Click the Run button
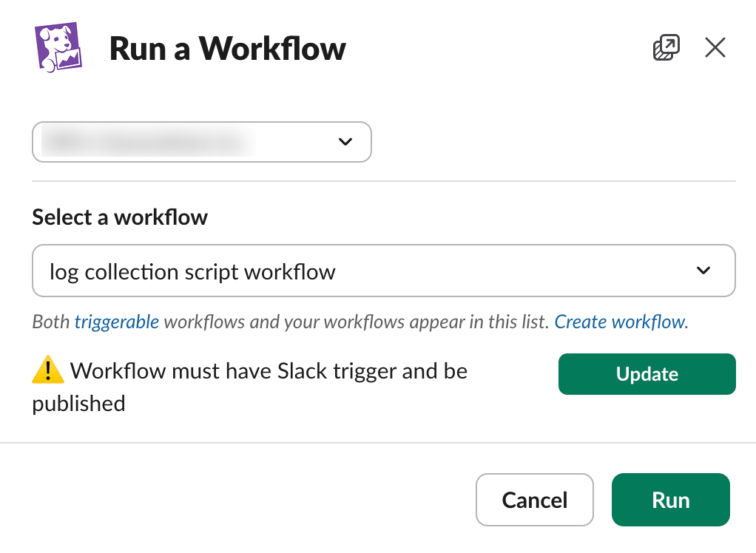Screen dimensions: 756x553 (670, 500)
